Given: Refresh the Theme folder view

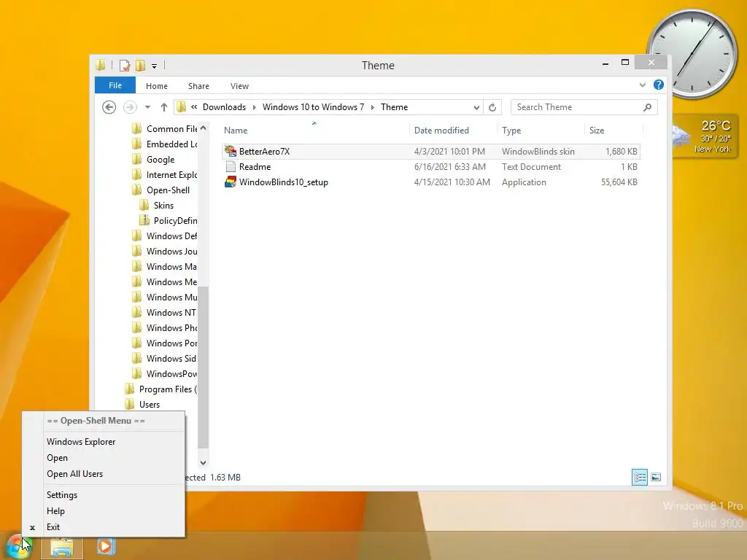Looking at the screenshot, I should point(492,107).
